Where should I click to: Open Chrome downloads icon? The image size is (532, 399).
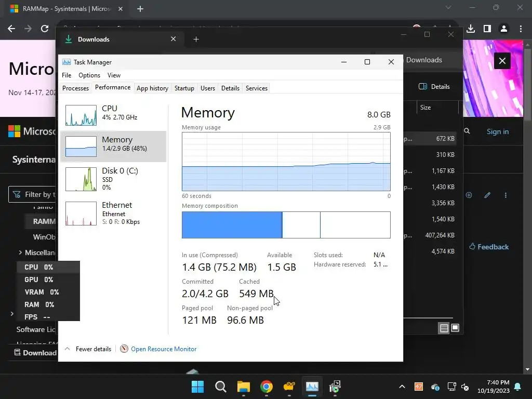point(471,29)
